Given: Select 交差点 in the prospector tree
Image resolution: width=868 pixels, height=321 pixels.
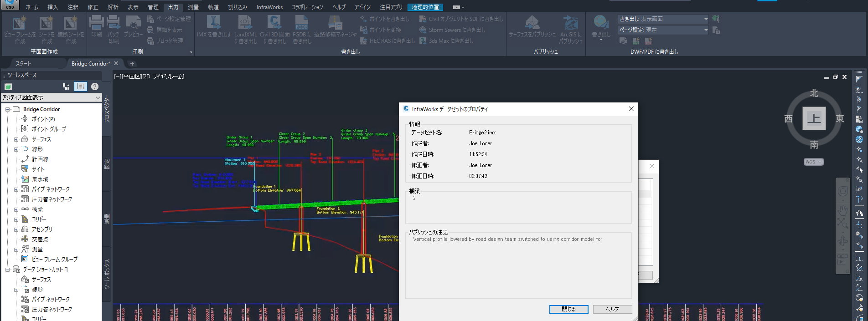Looking at the screenshot, I should pos(40,239).
